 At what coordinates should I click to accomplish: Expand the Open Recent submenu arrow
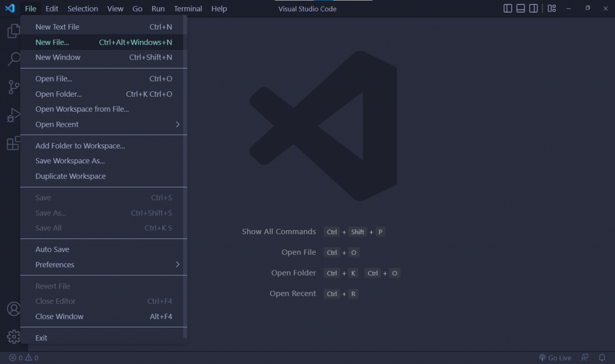click(178, 124)
